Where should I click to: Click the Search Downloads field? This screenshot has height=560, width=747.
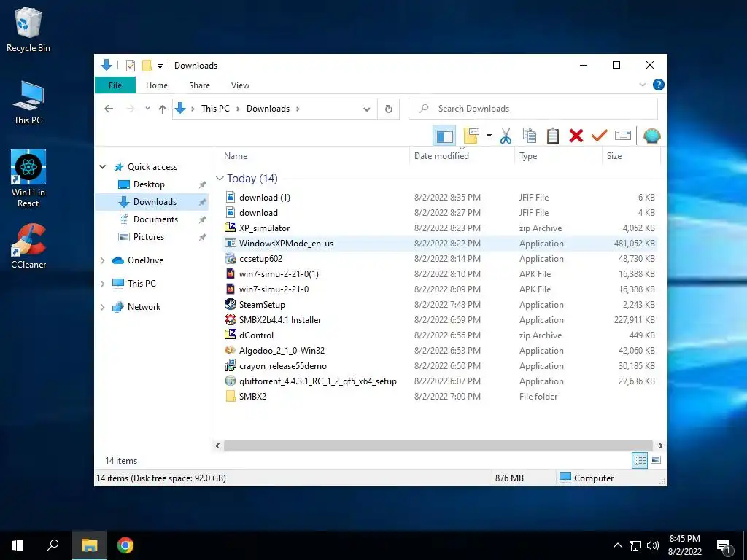(533, 109)
